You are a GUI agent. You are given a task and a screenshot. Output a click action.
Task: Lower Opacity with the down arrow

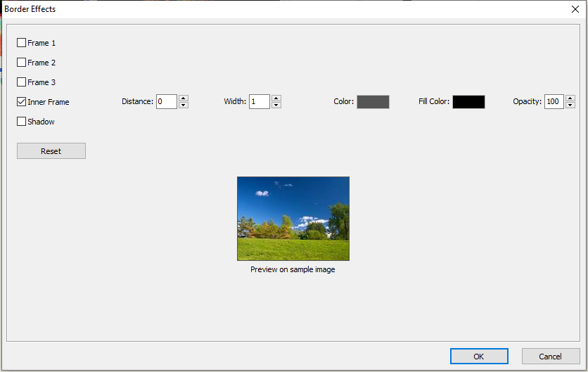(x=571, y=105)
